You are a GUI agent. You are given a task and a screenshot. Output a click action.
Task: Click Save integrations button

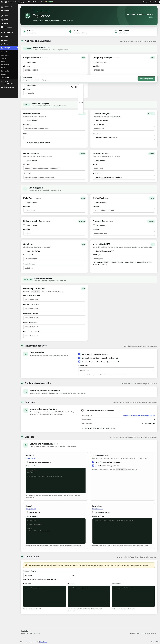click(x=147, y=79)
